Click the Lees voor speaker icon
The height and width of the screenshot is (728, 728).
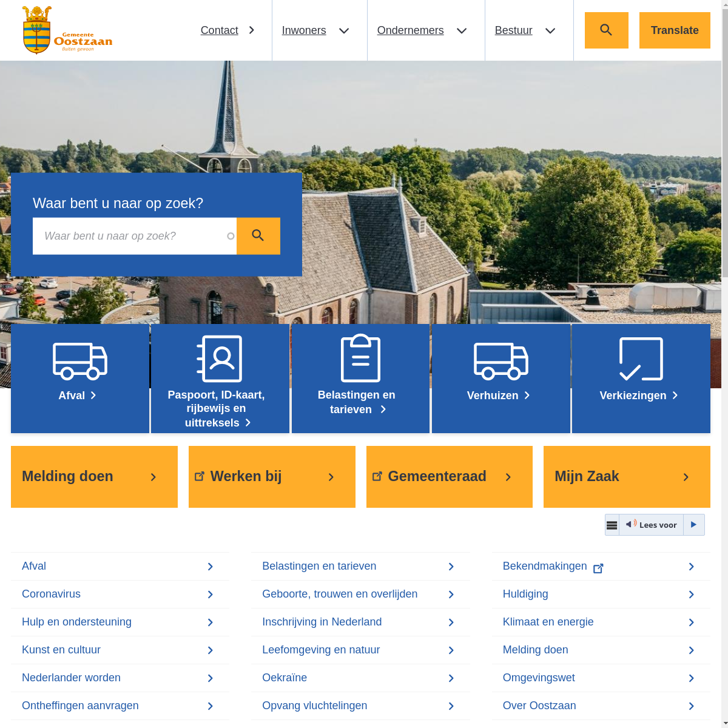click(632, 524)
